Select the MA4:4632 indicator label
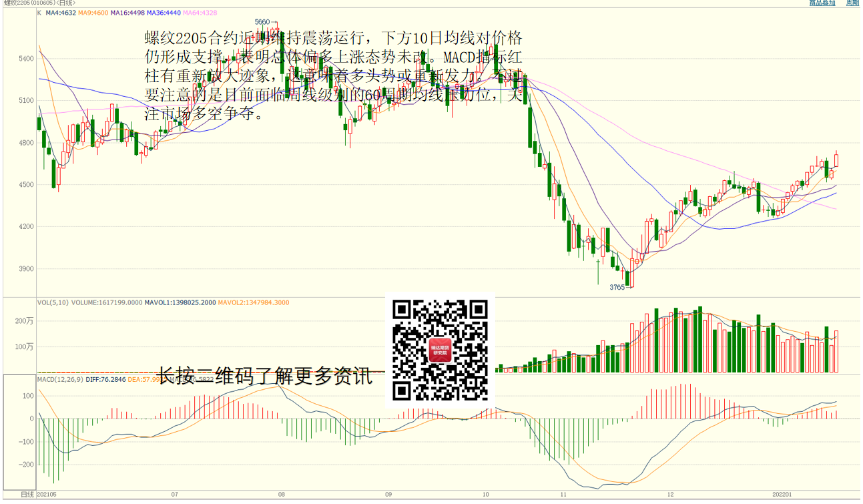Screen dimensions: 863x504 coord(60,13)
